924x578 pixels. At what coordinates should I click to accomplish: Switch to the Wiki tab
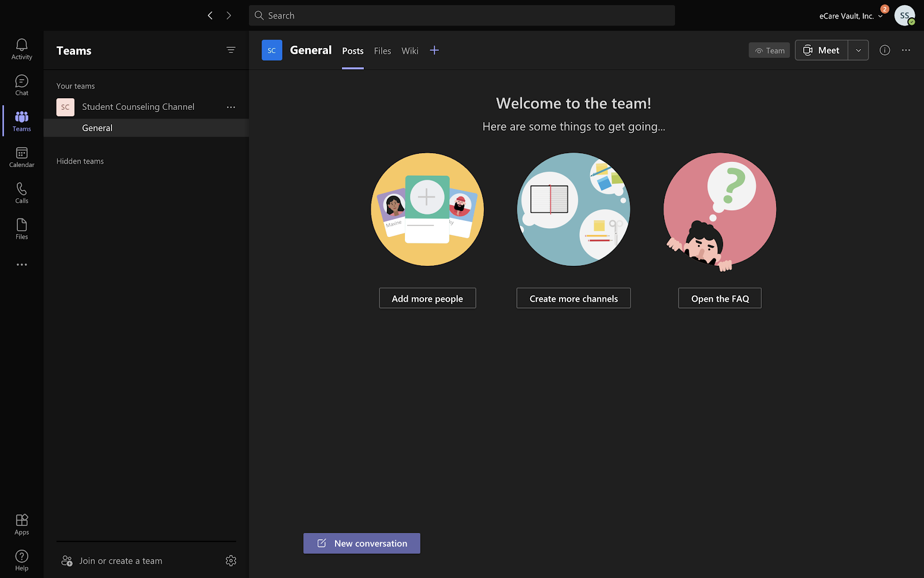(x=409, y=51)
